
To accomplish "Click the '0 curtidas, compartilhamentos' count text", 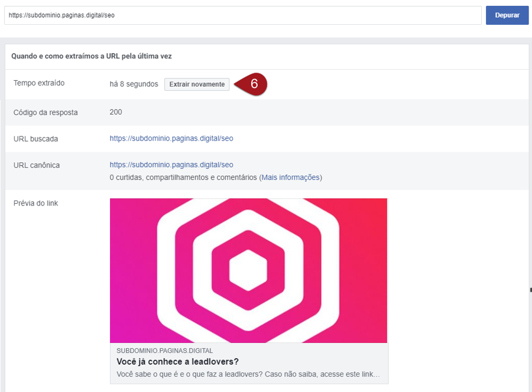I will (183, 177).
